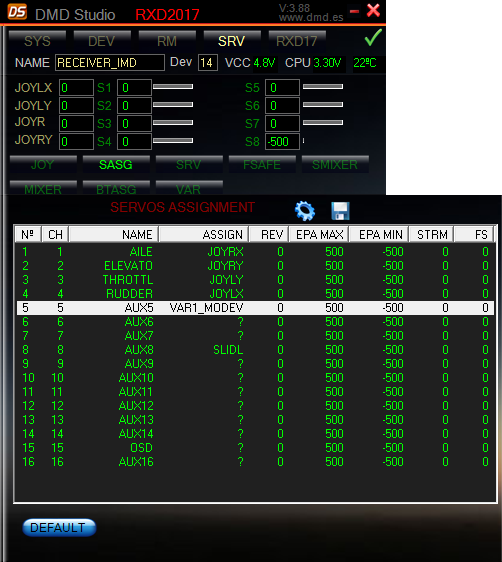
Task: Open the FSAFE section
Action: pos(262,165)
